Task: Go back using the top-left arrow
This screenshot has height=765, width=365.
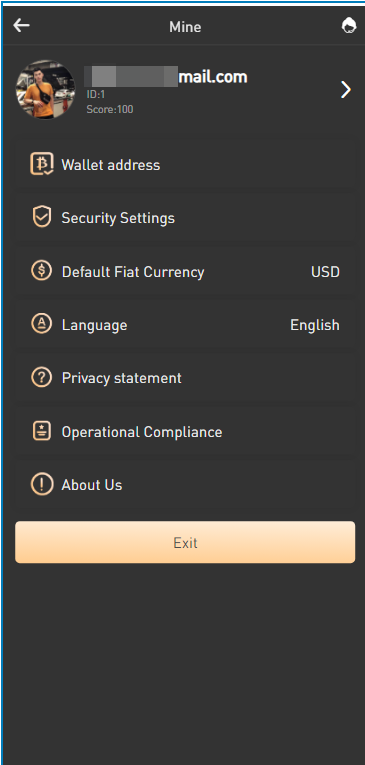Action: point(21,25)
